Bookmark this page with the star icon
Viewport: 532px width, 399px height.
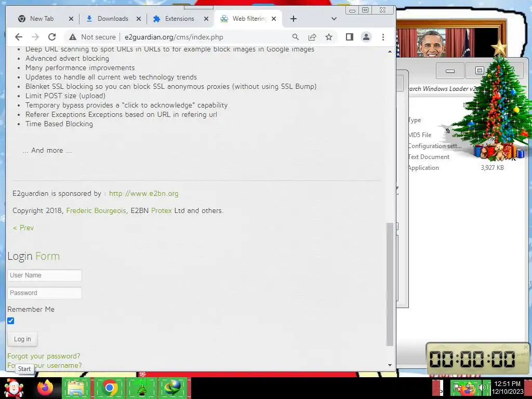329,37
